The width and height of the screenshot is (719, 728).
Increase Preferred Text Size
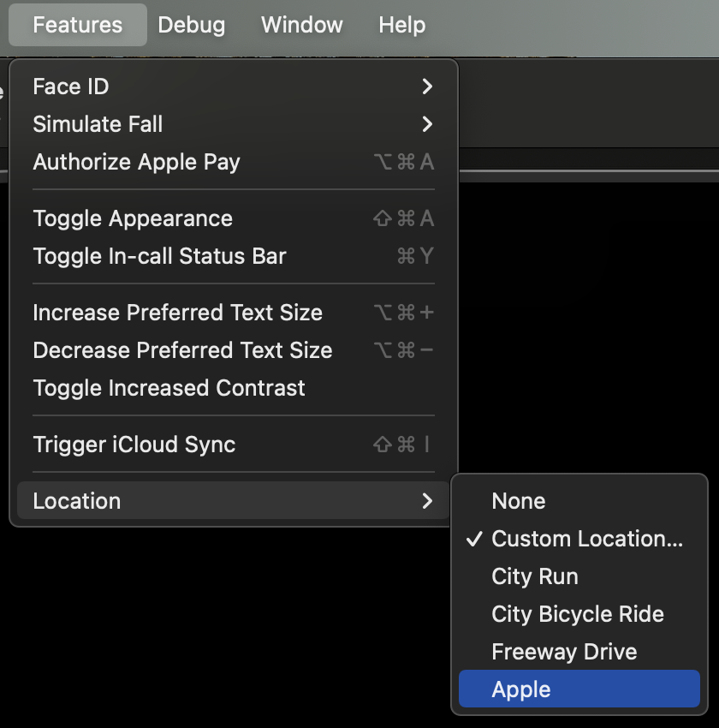(234, 313)
